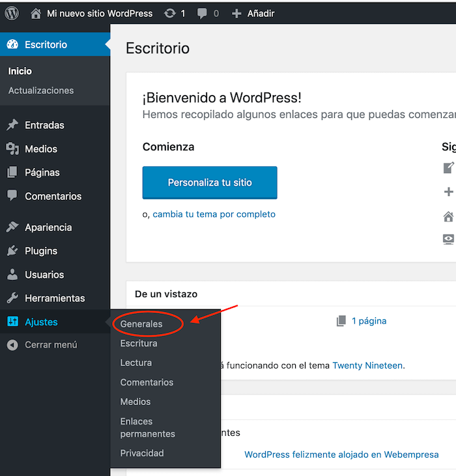Click the house icon in welcome panel
456x476 pixels.
[448, 216]
